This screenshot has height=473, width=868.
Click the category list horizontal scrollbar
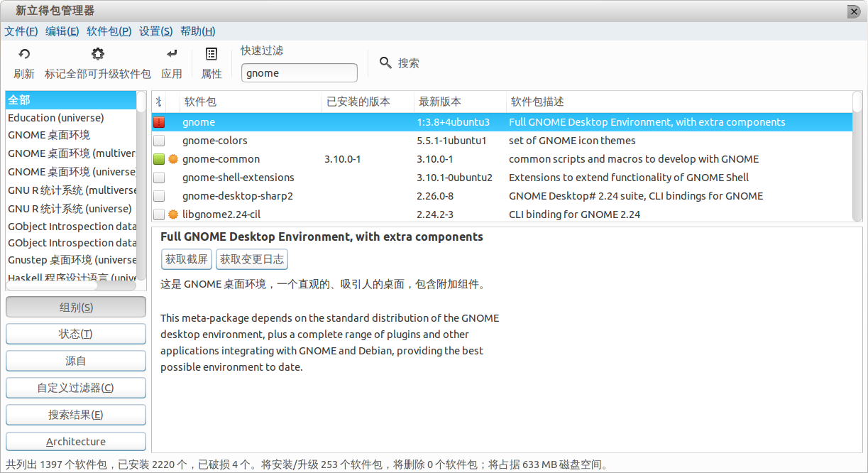(71, 286)
